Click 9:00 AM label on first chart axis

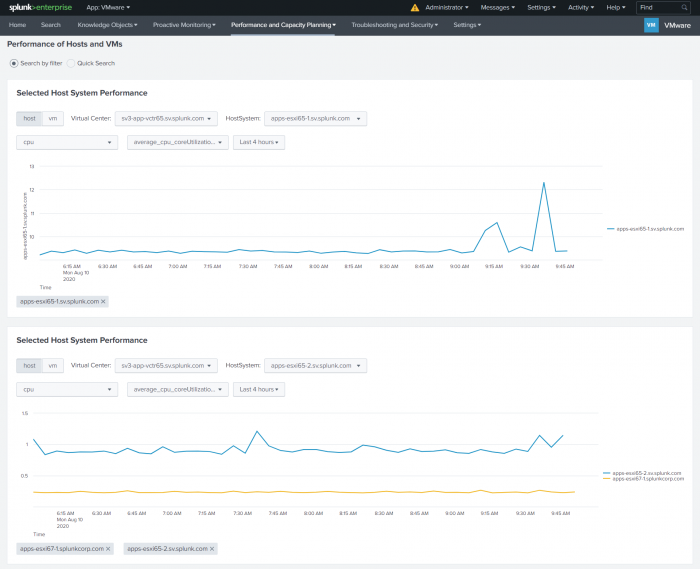[x=459, y=266]
